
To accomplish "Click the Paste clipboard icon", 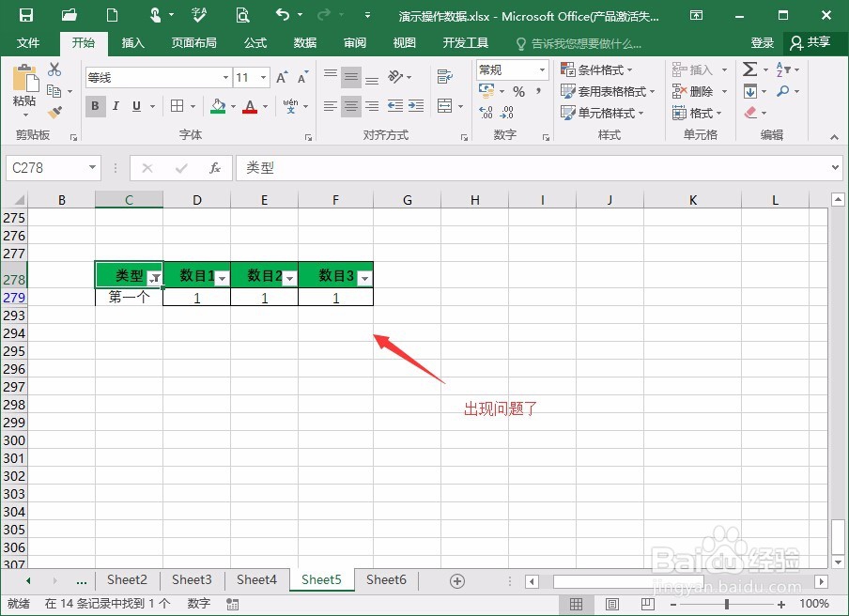I will 25,79.
